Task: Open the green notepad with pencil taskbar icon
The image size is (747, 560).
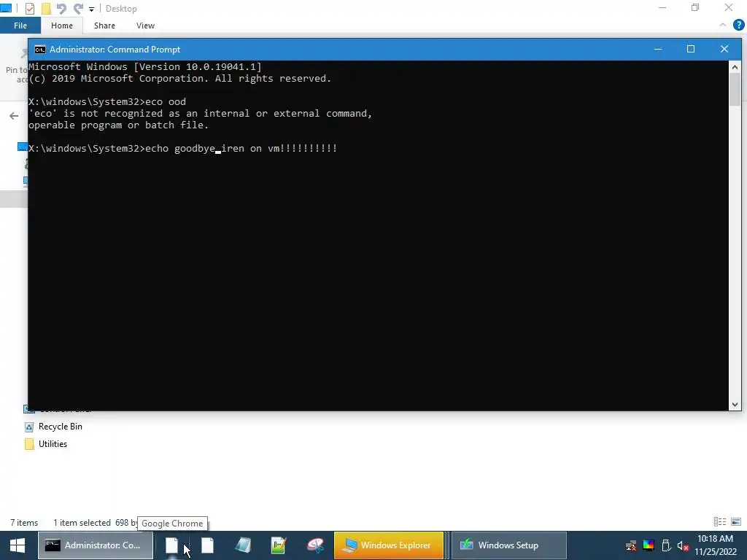Action: point(279,545)
